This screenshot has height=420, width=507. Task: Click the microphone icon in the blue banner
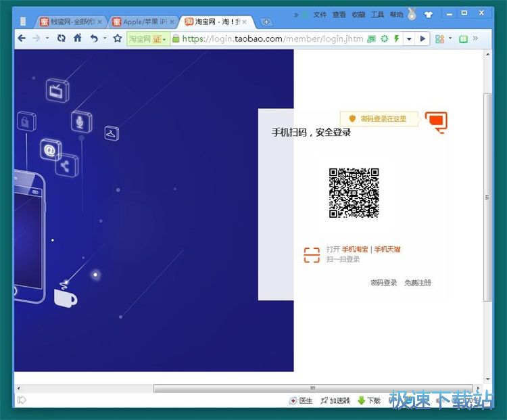point(81,122)
